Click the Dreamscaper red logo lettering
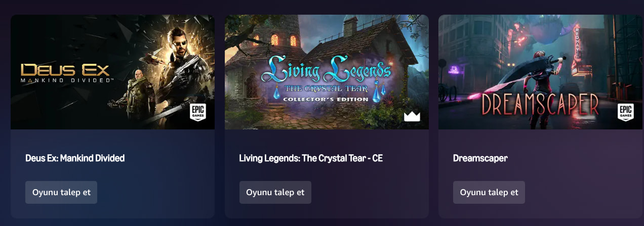 pos(540,104)
